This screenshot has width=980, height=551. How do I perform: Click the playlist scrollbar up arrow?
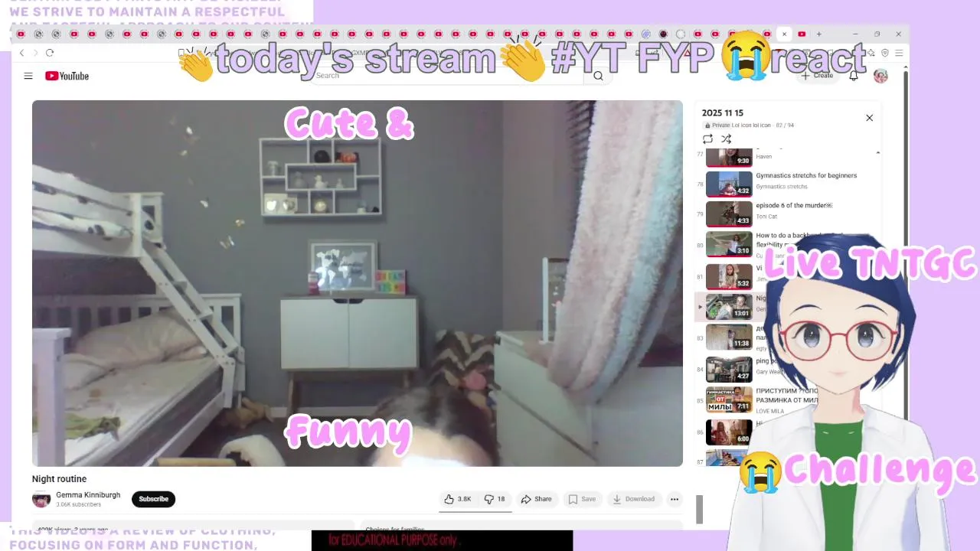[877, 153]
